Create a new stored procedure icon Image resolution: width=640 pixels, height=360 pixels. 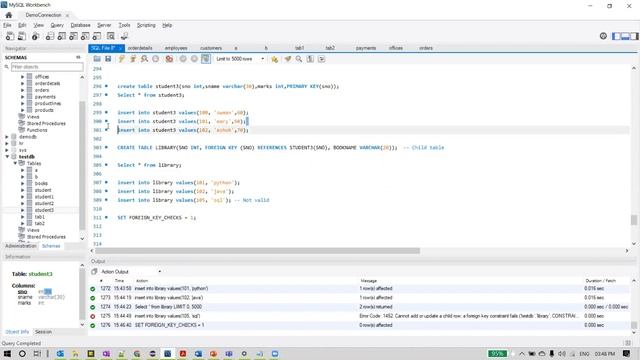pos(85,36)
